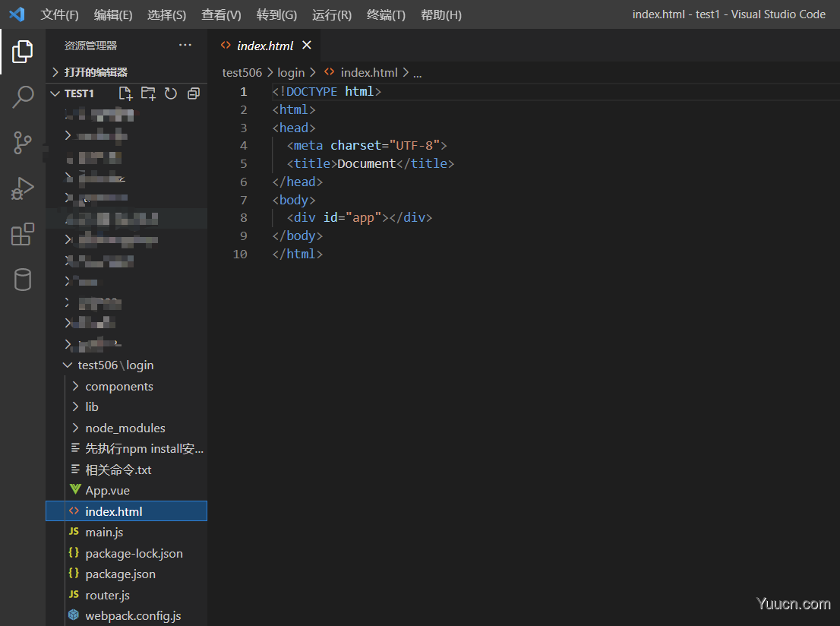Click the New Folder icon in Explorer

coord(147,93)
